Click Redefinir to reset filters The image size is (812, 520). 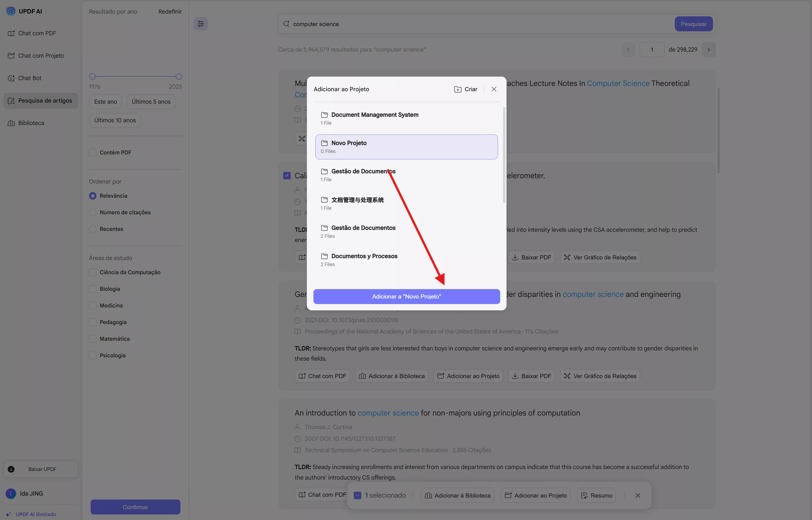click(170, 11)
